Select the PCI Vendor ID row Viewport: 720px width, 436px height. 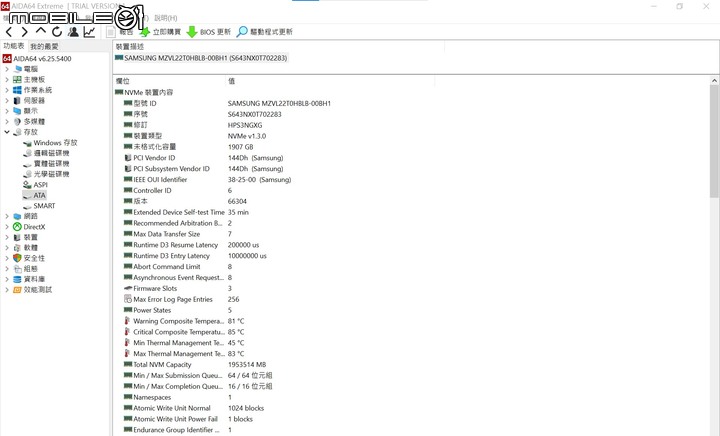(x=204, y=158)
